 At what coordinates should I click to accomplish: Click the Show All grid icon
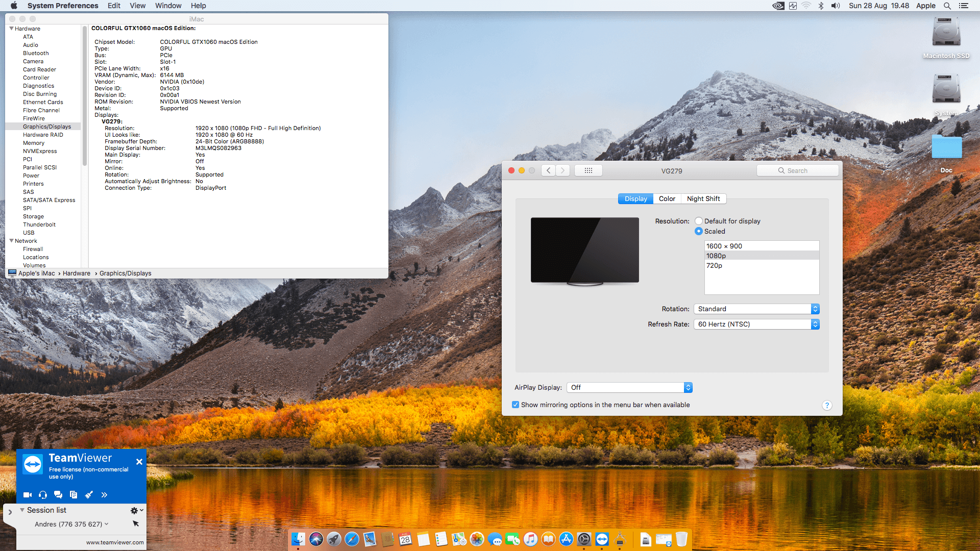click(x=588, y=170)
